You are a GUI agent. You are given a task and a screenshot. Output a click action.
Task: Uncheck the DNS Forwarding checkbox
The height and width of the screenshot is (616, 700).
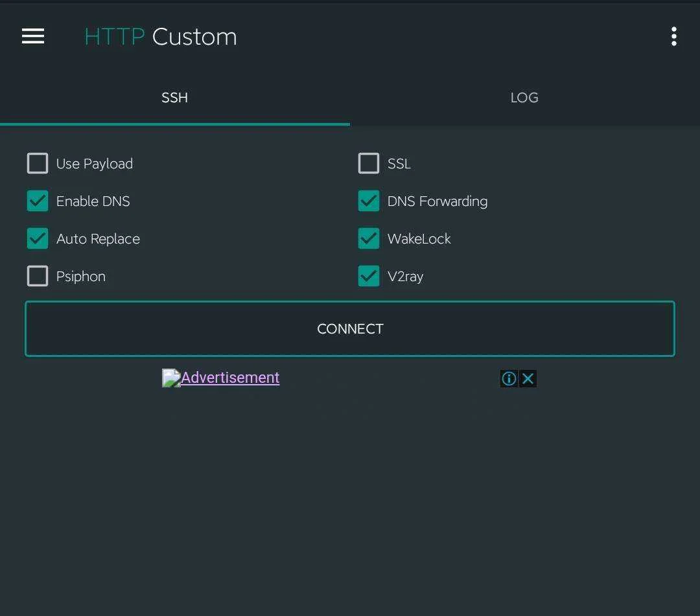pyautogui.click(x=369, y=201)
